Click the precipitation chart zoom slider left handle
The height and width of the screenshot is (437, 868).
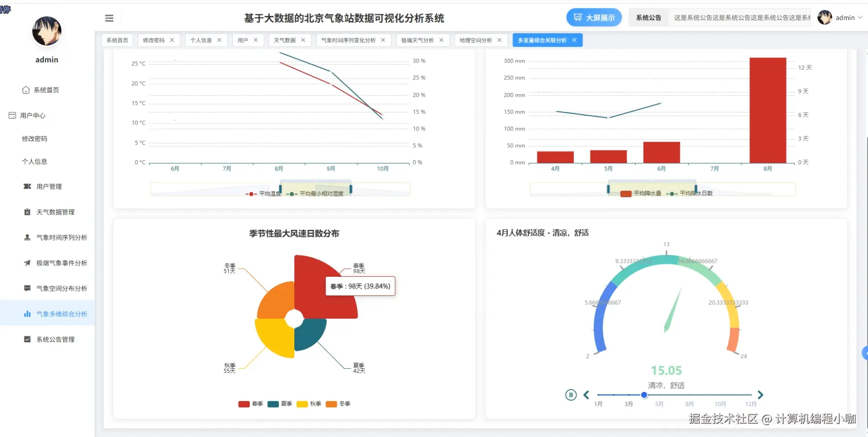(608, 189)
